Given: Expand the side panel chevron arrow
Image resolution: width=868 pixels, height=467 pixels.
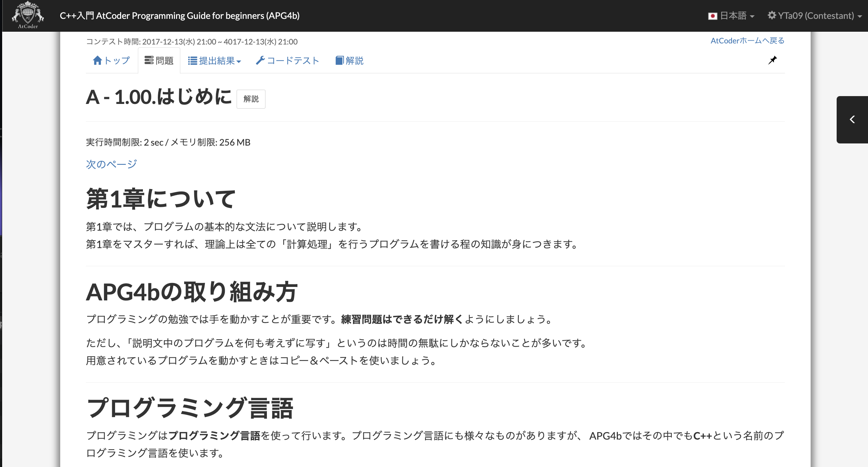Looking at the screenshot, I should tap(852, 120).
